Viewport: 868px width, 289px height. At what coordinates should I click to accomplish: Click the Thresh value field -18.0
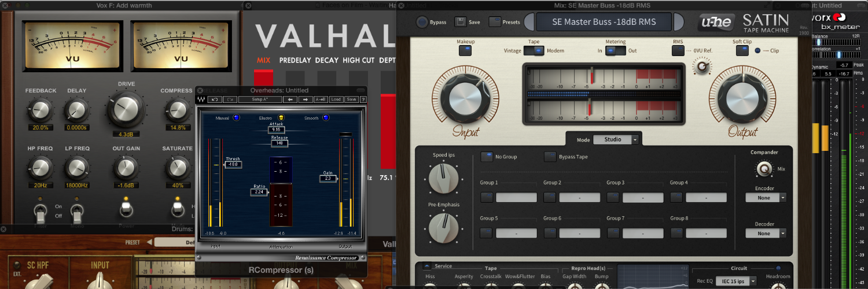pos(233,165)
